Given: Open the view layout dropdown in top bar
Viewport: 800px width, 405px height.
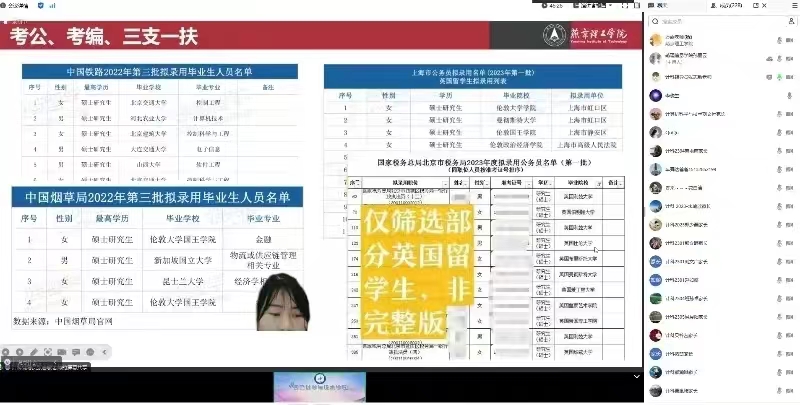Looking at the screenshot, I should click(591, 5).
